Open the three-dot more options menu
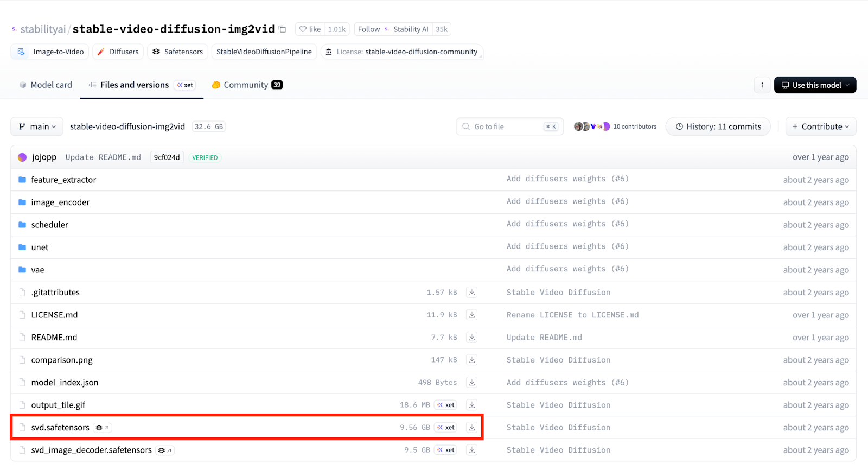The width and height of the screenshot is (868, 470). click(762, 85)
